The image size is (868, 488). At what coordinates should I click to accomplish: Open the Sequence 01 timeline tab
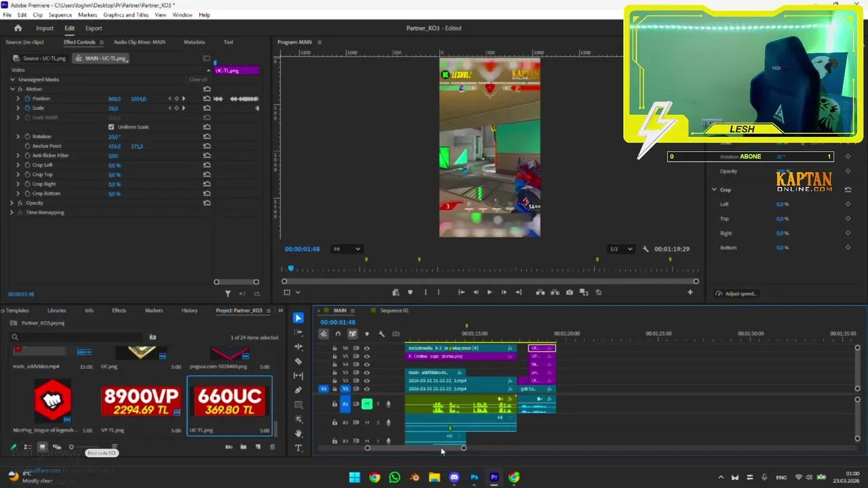tap(394, 310)
